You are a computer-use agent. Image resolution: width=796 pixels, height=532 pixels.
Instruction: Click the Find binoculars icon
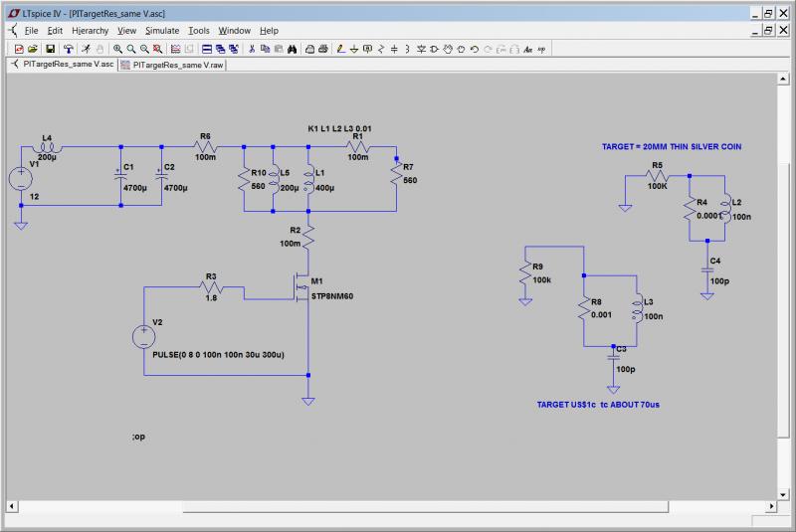click(293, 48)
